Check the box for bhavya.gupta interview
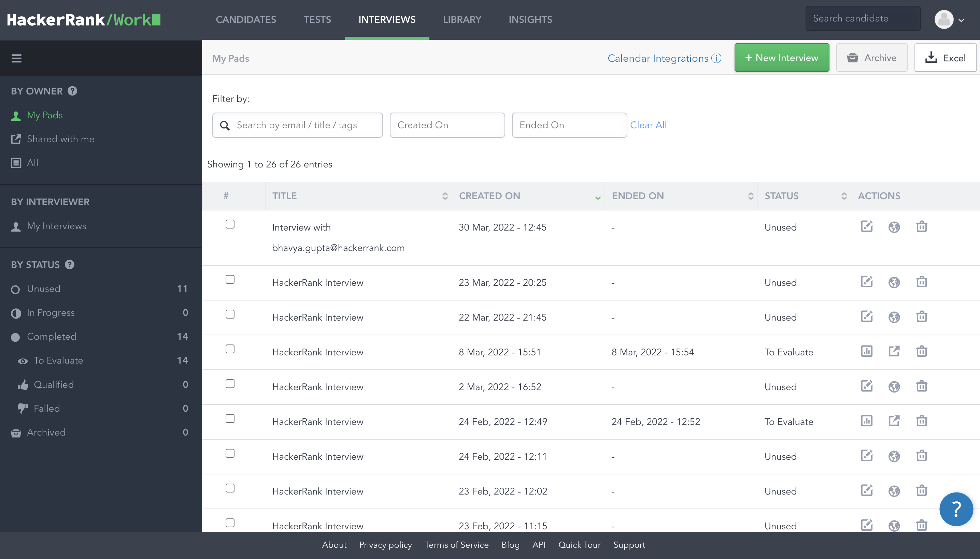Viewport: 980px width, 559px height. pyautogui.click(x=230, y=224)
